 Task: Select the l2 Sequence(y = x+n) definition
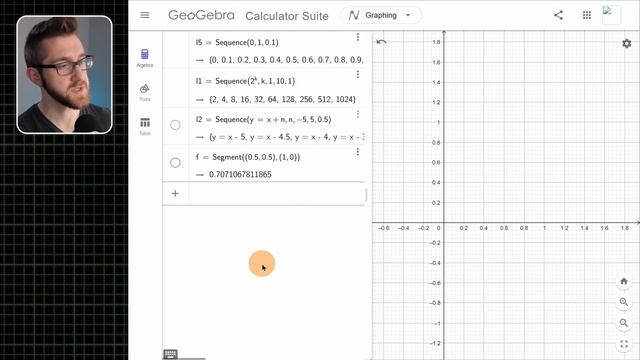(x=263, y=120)
